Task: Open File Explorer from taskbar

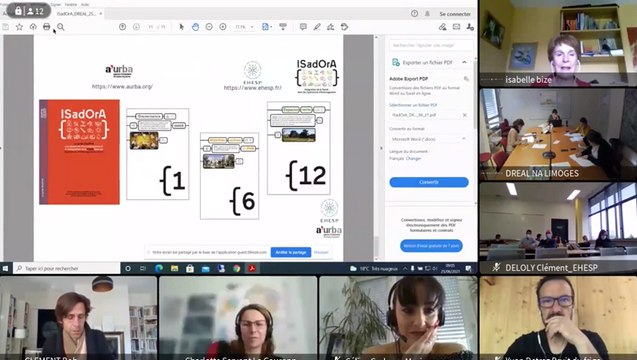Action: [174, 269]
